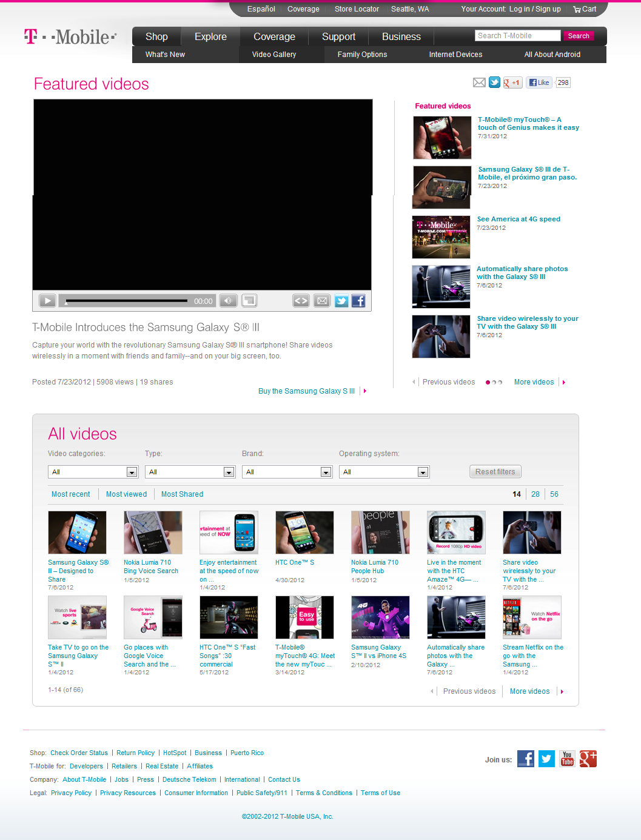This screenshot has width=641, height=840.
Task: Open the Support menu
Action: click(338, 36)
